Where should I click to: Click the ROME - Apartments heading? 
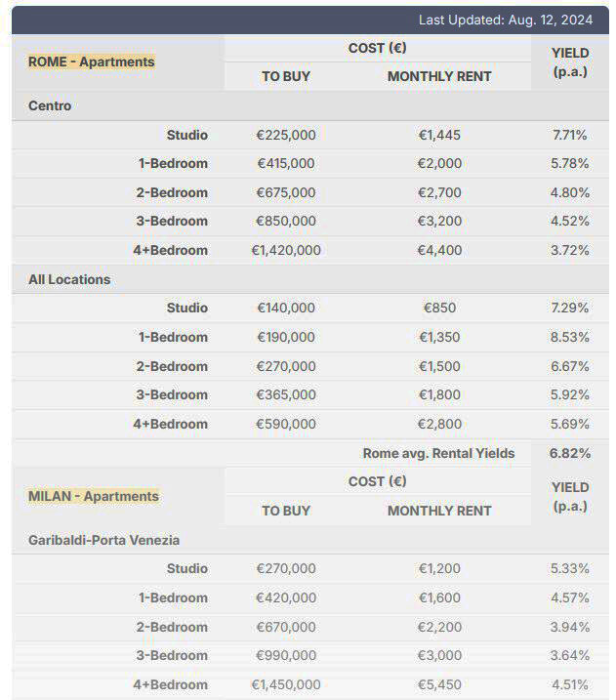pos(92,62)
